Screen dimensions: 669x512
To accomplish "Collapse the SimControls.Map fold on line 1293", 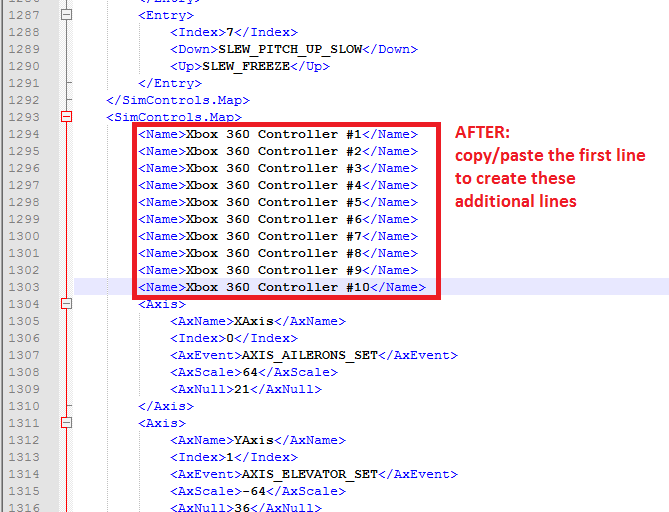I will tap(67, 117).
